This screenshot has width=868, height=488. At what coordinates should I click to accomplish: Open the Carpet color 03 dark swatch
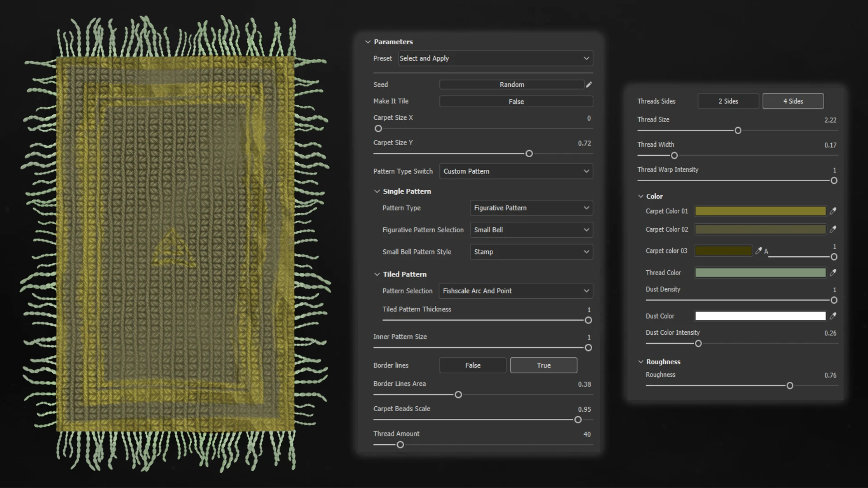coord(723,251)
